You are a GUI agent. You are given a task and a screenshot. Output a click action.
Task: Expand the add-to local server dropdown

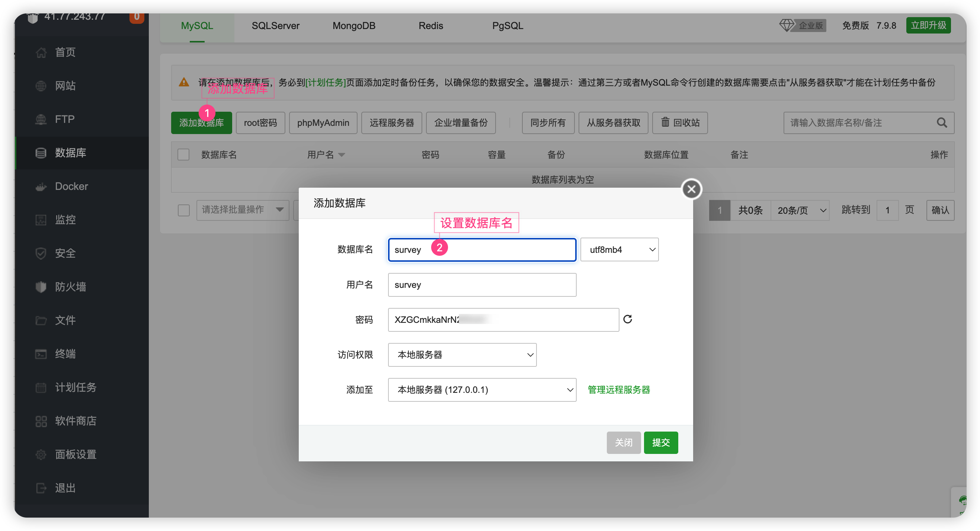tap(482, 390)
